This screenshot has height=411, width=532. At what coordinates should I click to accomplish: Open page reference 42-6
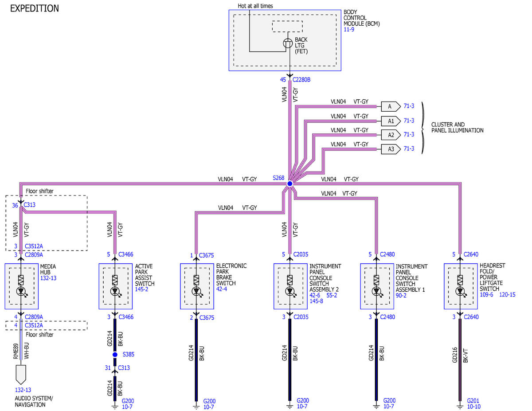(x=315, y=295)
